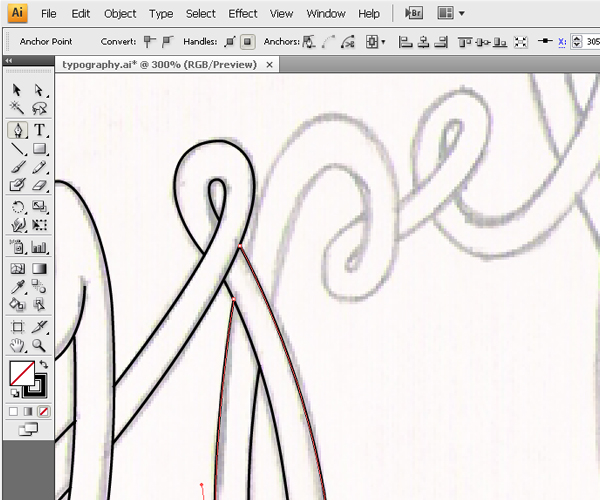Open the Window menu
This screenshot has height=500, width=600.
tap(326, 14)
